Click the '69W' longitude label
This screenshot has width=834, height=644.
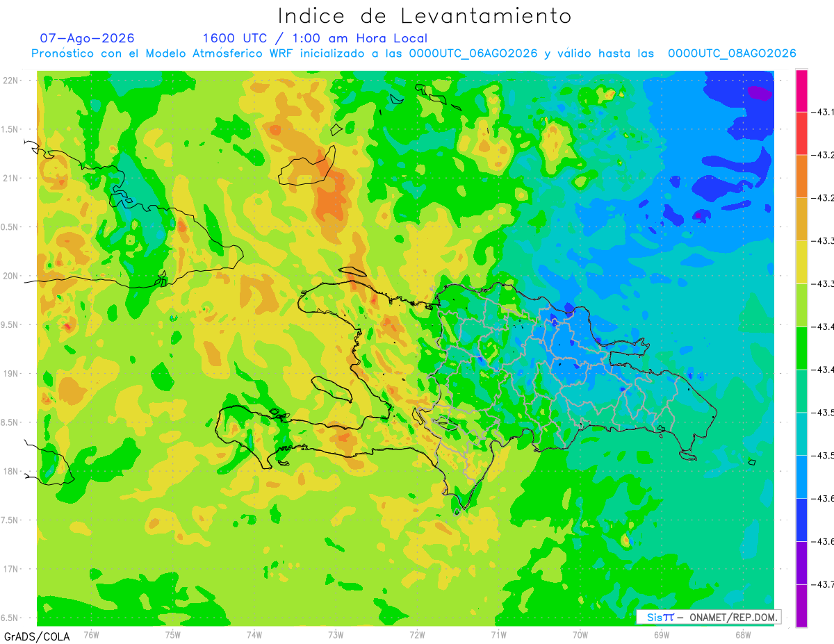pyautogui.click(x=662, y=635)
